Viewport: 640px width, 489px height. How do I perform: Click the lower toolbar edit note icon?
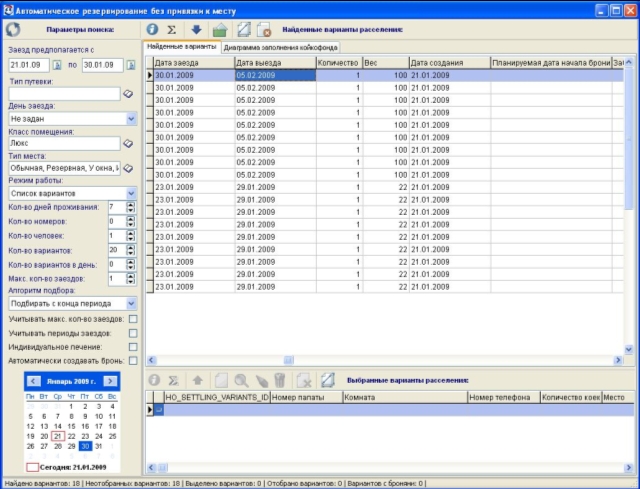coord(327,380)
